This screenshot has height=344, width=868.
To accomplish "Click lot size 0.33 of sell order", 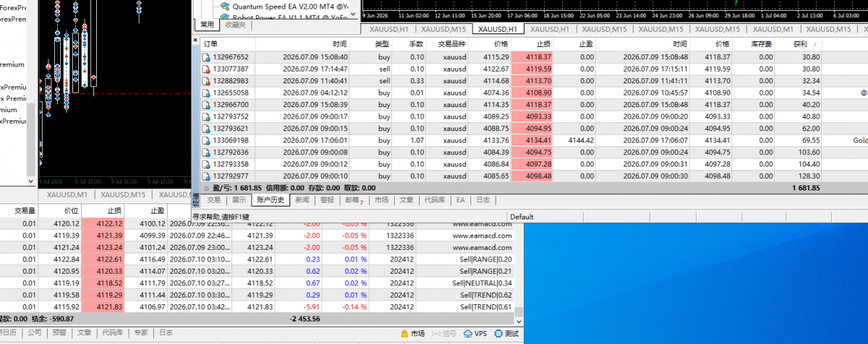I will click(417, 81).
